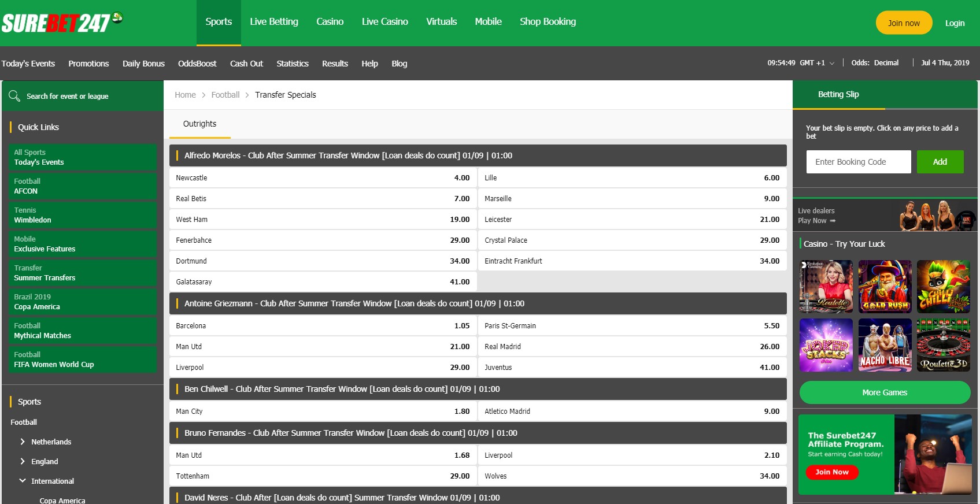The width and height of the screenshot is (980, 504).
Task: Open the Live Casino menu item
Action: [x=385, y=22]
